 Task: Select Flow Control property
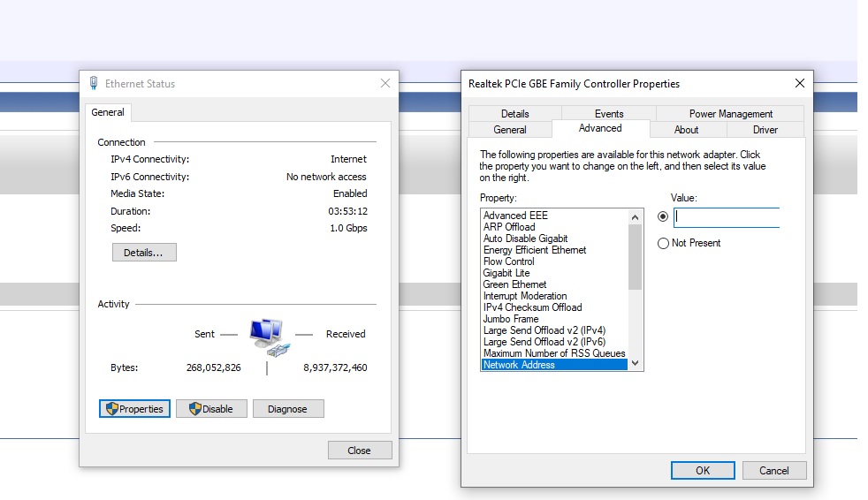pyautogui.click(x=555, y=261)
